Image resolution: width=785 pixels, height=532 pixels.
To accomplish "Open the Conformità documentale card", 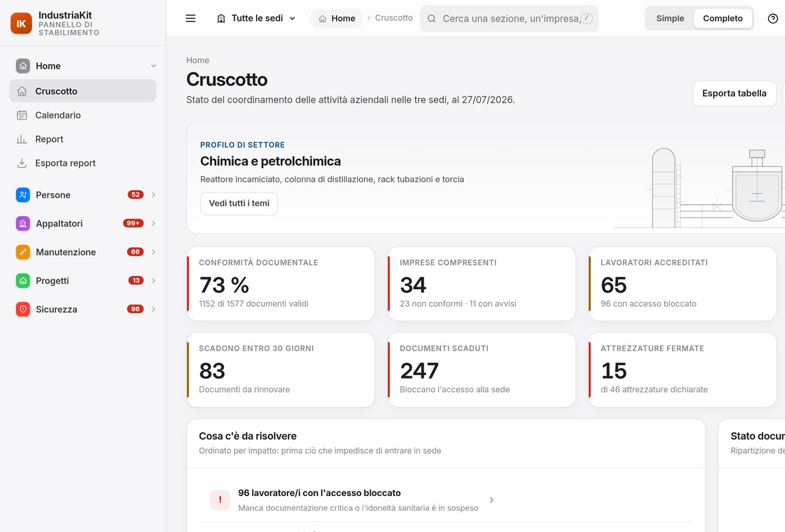I will [280, 283].
